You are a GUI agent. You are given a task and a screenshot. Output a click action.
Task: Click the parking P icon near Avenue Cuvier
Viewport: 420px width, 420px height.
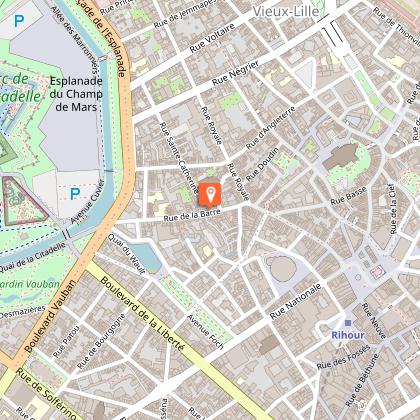click(75, 194)
